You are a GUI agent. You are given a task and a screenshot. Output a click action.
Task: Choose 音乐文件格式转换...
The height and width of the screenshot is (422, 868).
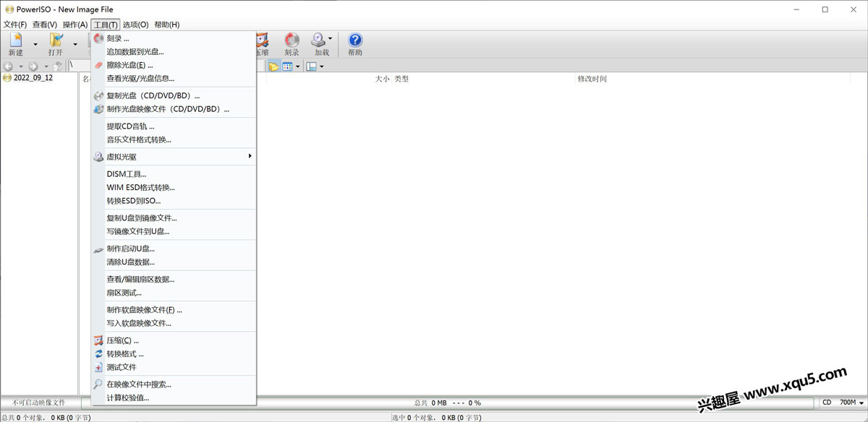coord(174,139)
